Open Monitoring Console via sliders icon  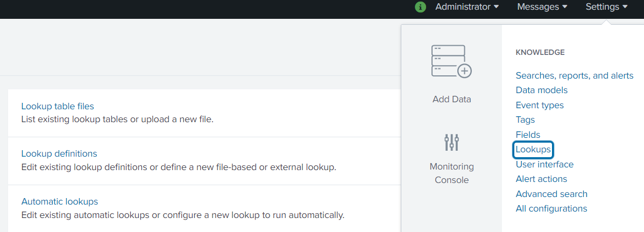click(x=451, y=143)
